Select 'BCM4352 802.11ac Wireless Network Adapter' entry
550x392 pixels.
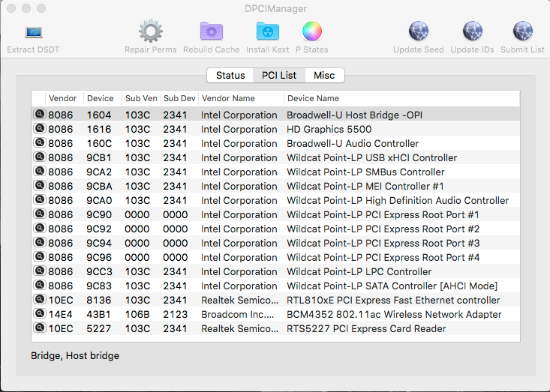(394, 314)
